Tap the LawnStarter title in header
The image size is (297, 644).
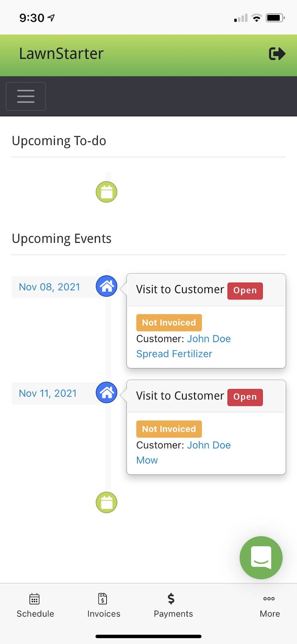pyautogui.click(x=61, y=54)
